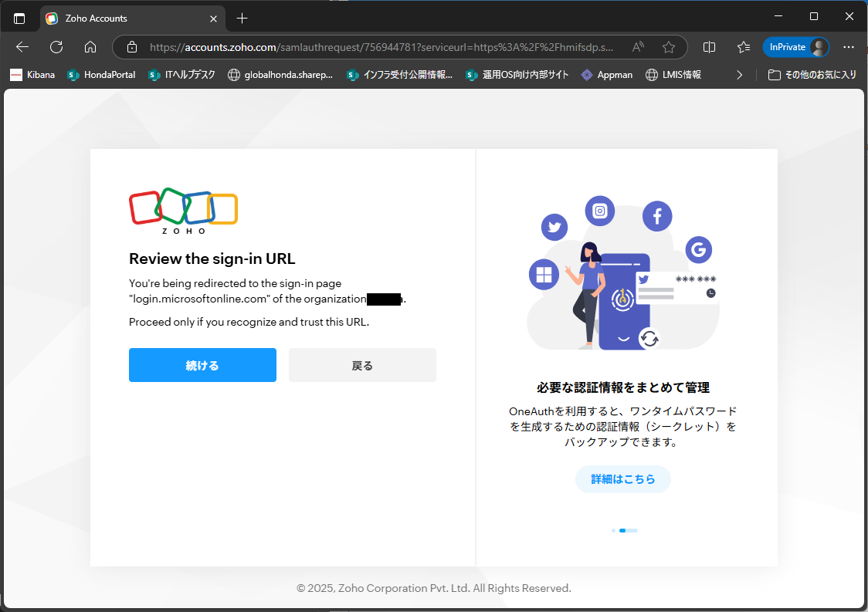Select the Zoho Accounts tab
Image resolution: width=868 pixels, height=612 pixels.
coord(133,19)
